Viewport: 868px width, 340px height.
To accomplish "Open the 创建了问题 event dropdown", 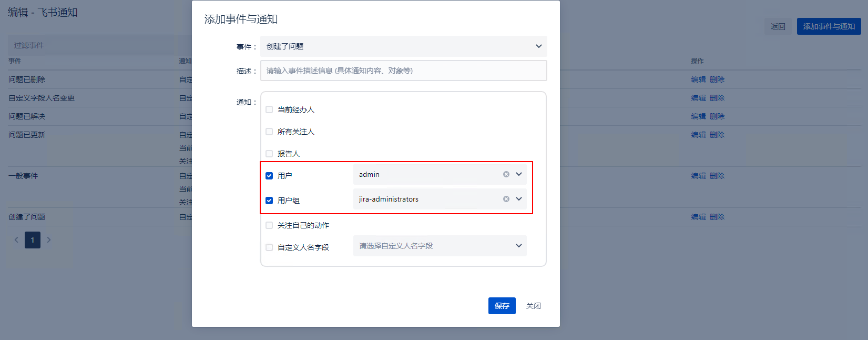I will point(403,46).
